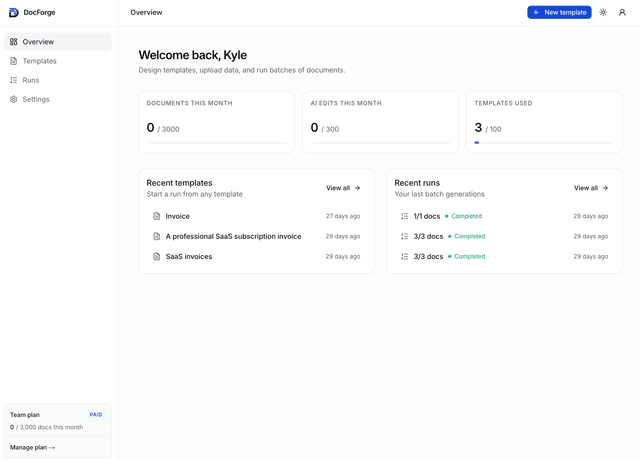The height and width of the screenshot is (460, 640).
Task: Open the SaaS invoices template
Action: click(x=256, y=256)
